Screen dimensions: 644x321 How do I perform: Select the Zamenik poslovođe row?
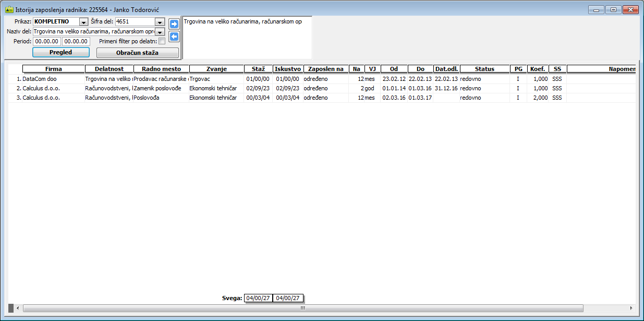[x=157, y=88]
